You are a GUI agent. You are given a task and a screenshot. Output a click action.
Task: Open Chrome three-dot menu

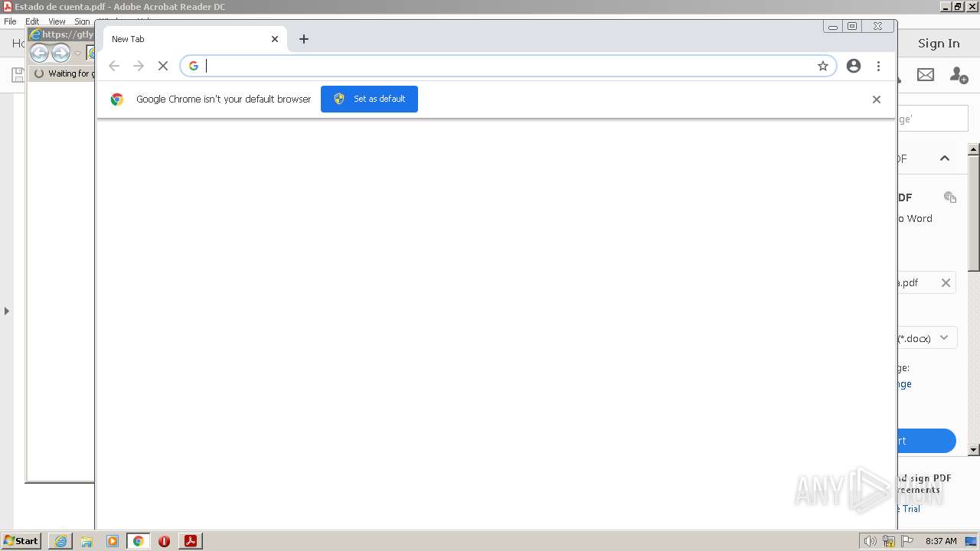(878, 66)
